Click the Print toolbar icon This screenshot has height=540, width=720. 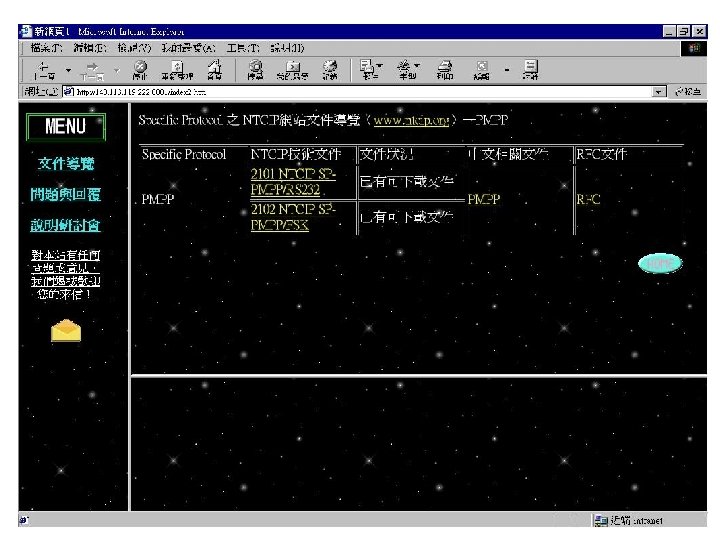pos(444,70)
